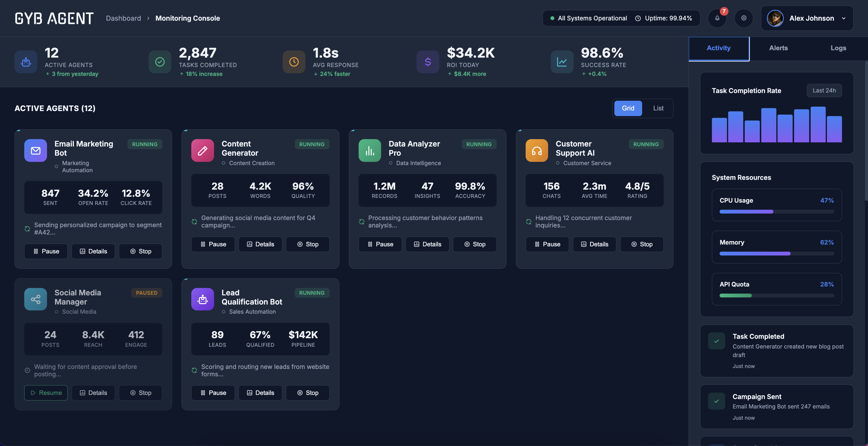The height and width of the screenshot is (446, 868).
Task: Select the Data Analyzer Pro chart icon
Action: [x=370, y=150]
